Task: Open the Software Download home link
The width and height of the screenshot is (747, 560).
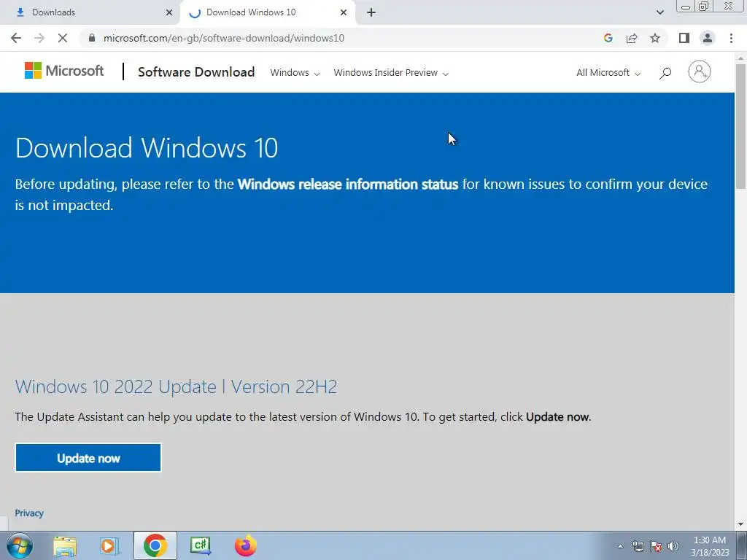Action: (x=196, y=72)
